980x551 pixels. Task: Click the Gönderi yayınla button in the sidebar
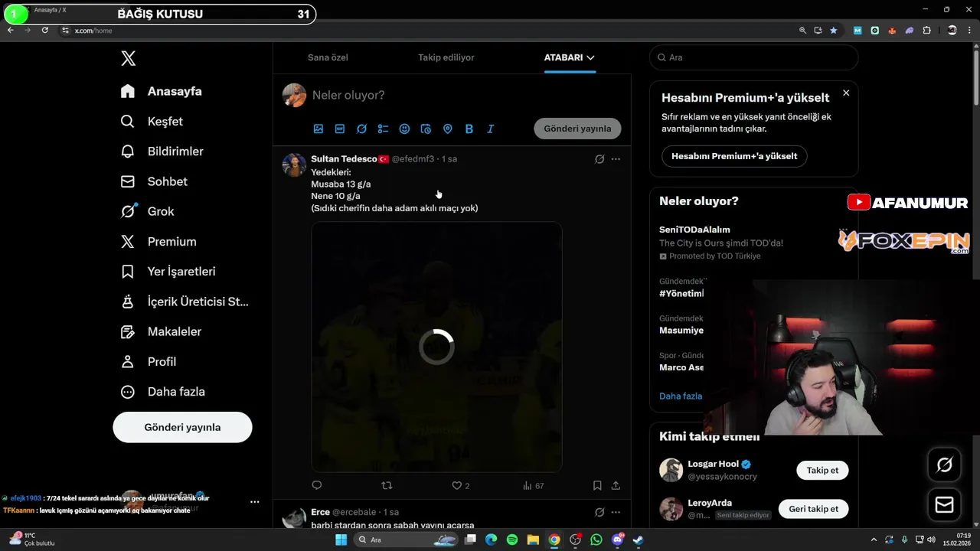click(182, 427)
